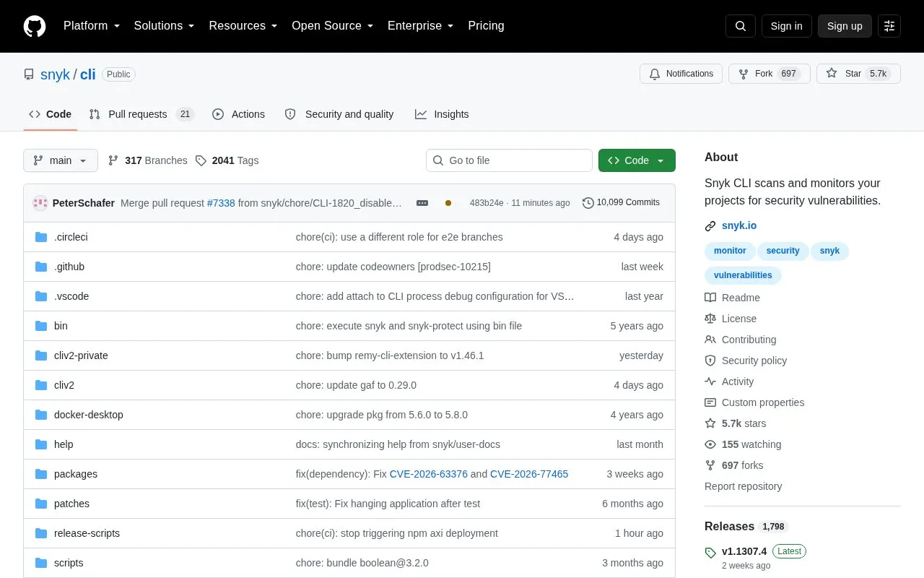Screen dimensions: 924x578
Task: Star the snyk/cli repository
Action: [x=858, y=74]
